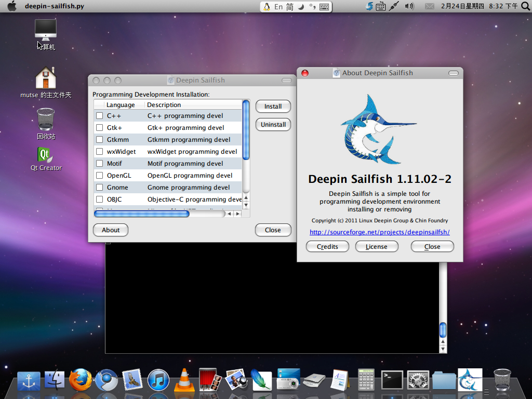
Task: Open VLC traffic cone in dock
Action: 184,380
